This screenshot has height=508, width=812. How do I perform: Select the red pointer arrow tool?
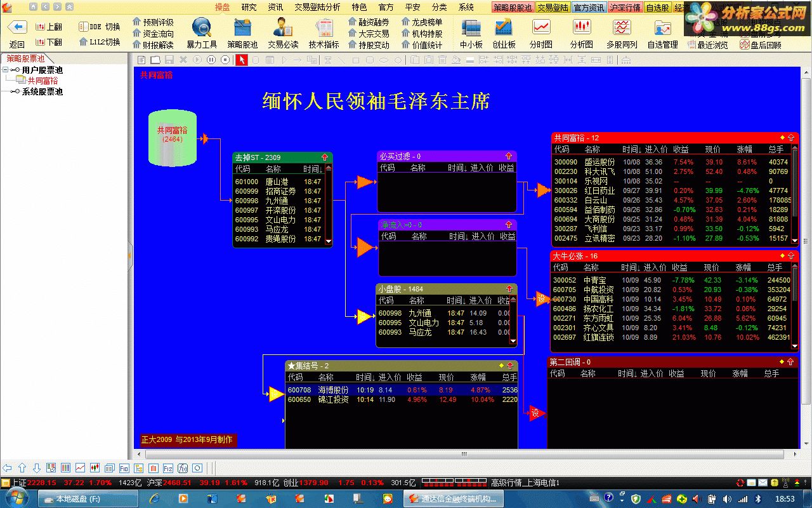[242, 60]
